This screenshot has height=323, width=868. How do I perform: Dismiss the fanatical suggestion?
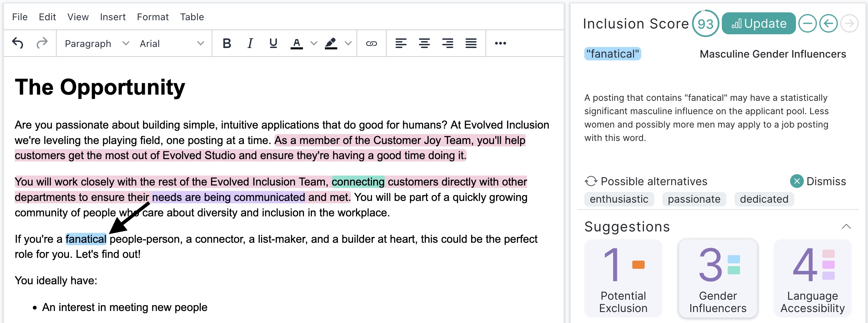coord(818,181)
